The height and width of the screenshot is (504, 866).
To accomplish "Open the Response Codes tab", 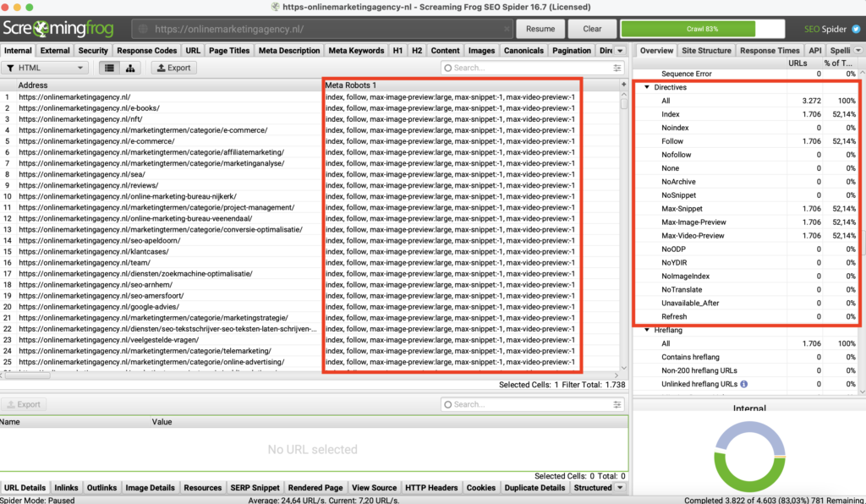I will 147,51.
